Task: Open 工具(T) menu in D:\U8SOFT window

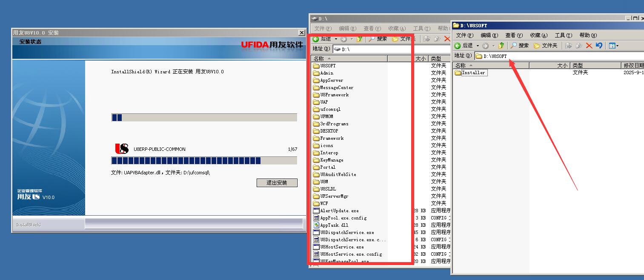Action: 564,35
